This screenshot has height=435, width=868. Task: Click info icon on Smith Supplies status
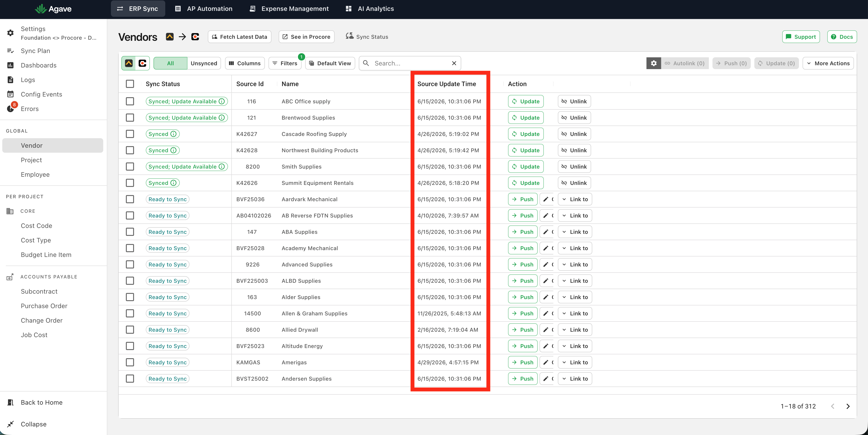tap(222, 167)
